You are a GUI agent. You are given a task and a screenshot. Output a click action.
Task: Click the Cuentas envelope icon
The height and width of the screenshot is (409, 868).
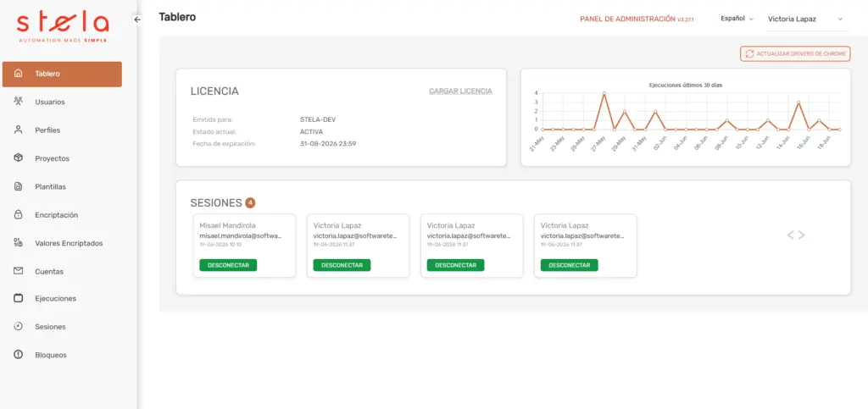pos(19,271)
